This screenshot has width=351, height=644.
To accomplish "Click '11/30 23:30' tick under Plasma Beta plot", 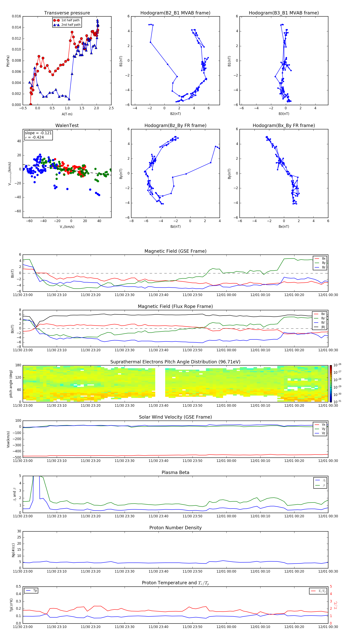I will (x=124, y=516).
